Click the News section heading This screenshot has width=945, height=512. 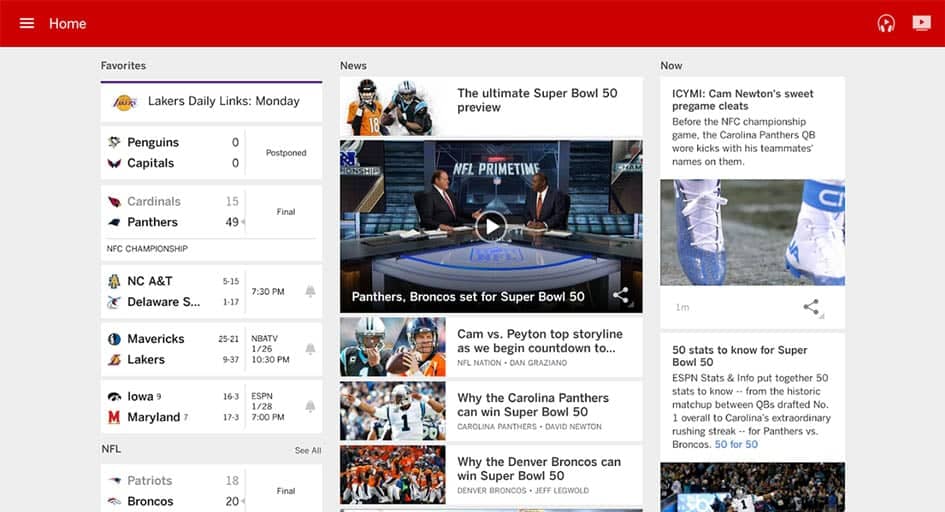(353, 66)
